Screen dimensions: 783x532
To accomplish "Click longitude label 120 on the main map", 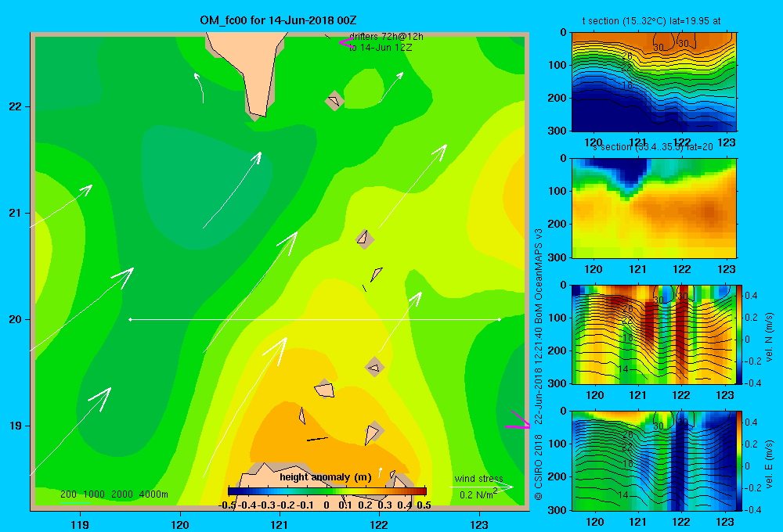I will click(180, 525).
